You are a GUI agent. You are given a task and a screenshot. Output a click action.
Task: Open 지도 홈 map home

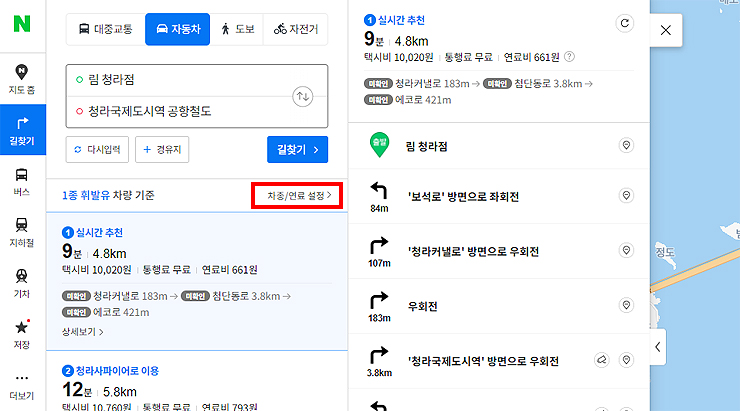tap(22, 79)
